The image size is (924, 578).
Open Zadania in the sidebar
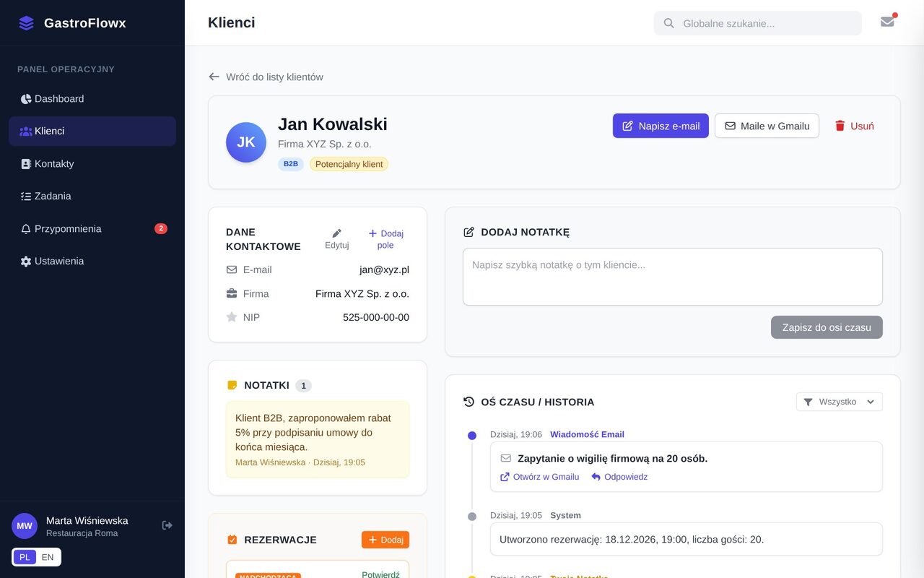[x=92, y=197]
